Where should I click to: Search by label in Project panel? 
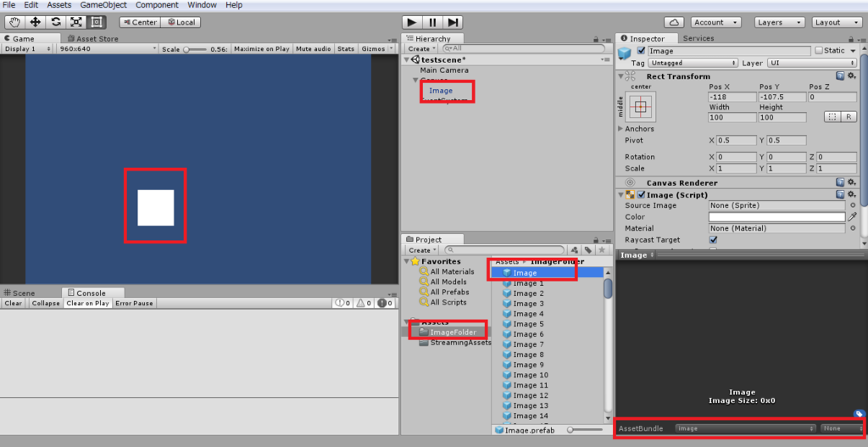point(588,250)
